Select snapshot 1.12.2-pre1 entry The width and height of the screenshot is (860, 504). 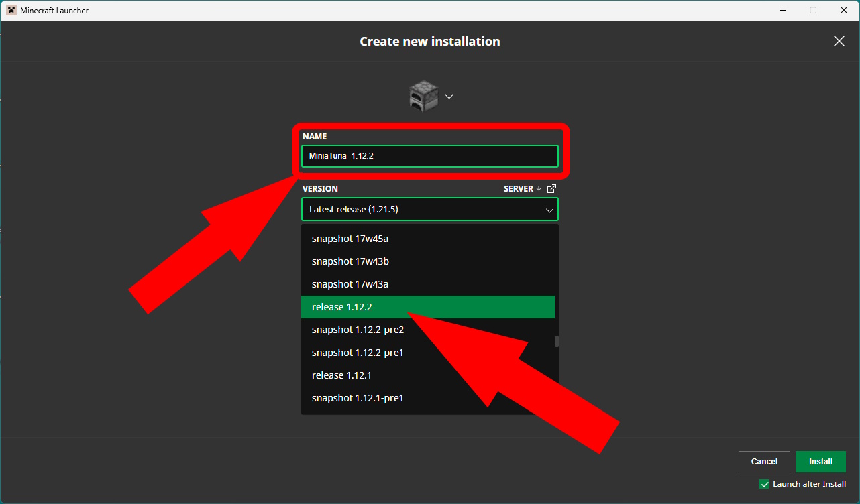428,353
